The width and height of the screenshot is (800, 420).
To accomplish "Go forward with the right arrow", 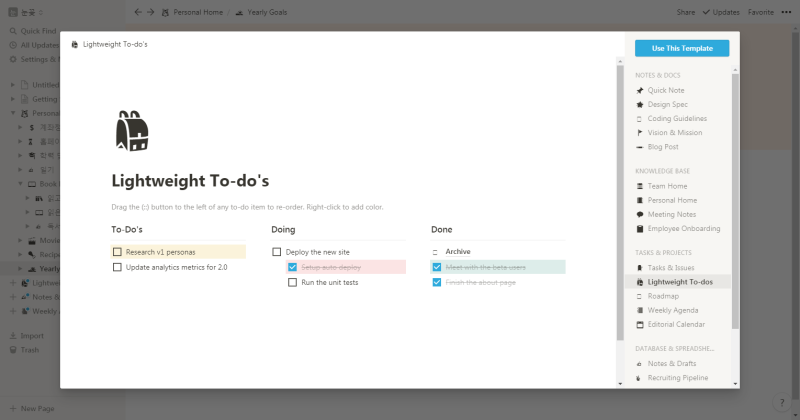I will point(151,12).
